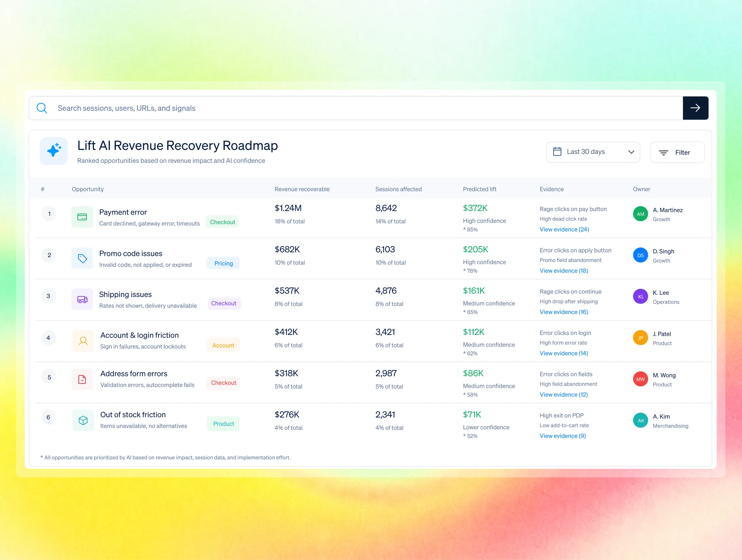Click the Payment error credit card icon
Viewport: 742px width, 560px height.
[82, 217]
